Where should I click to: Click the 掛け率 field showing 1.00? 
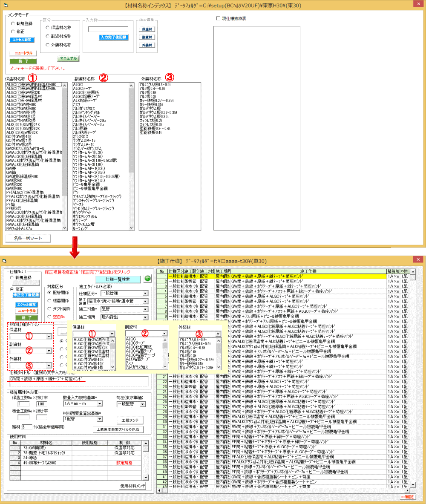[x=41, y=404]
